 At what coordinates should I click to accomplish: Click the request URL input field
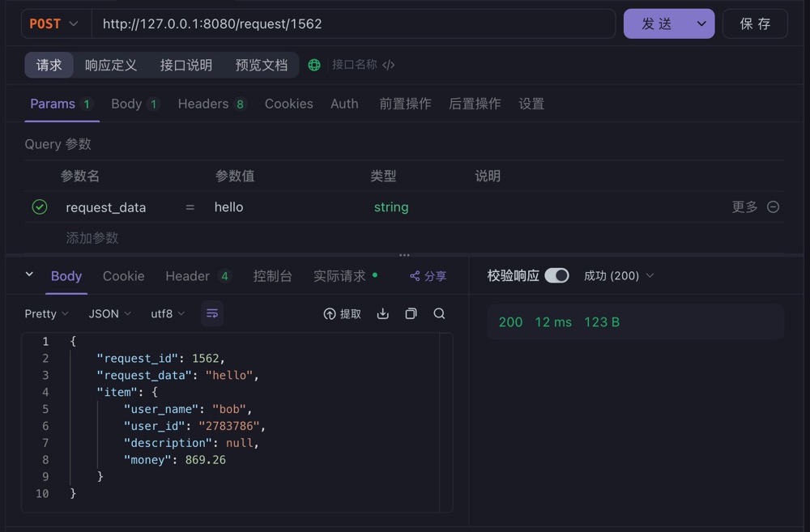356,23
